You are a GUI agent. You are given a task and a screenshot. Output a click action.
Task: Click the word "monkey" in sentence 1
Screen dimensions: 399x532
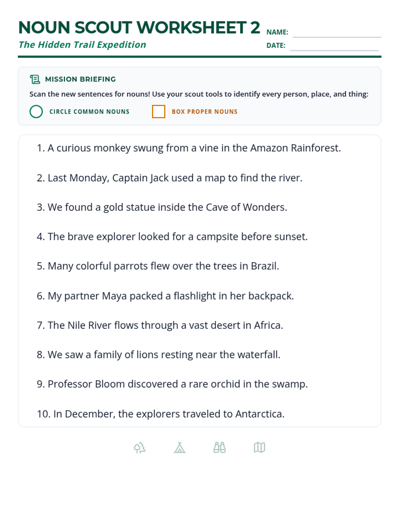point(112,148)
